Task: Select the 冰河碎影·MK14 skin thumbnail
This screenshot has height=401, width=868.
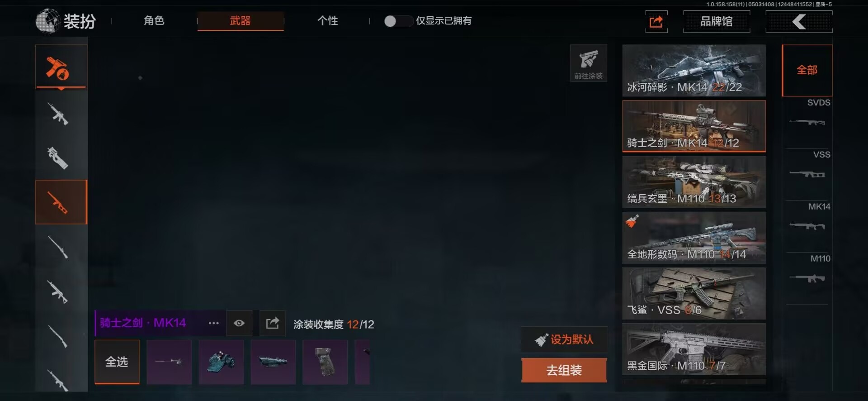Action: pyautogui.click(x=694, y=70)
